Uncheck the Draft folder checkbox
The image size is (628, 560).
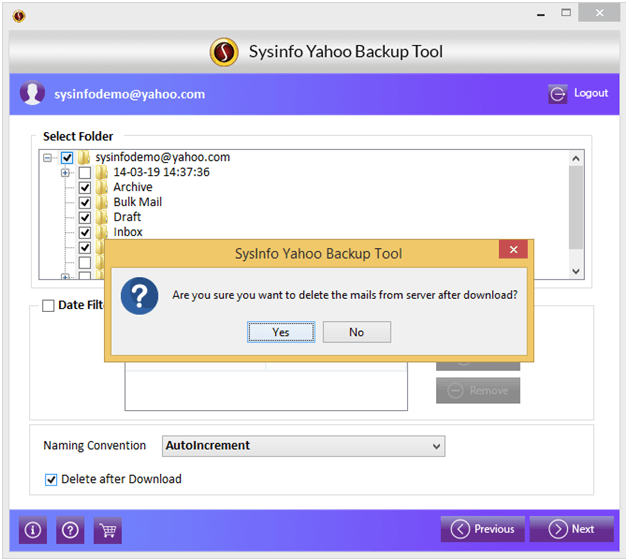(85, 218)
